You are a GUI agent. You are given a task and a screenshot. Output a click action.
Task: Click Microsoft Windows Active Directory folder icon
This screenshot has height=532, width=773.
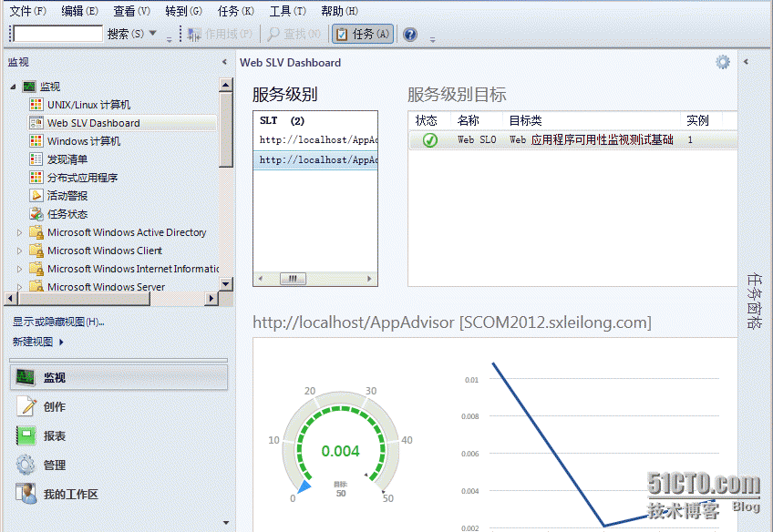36,232
